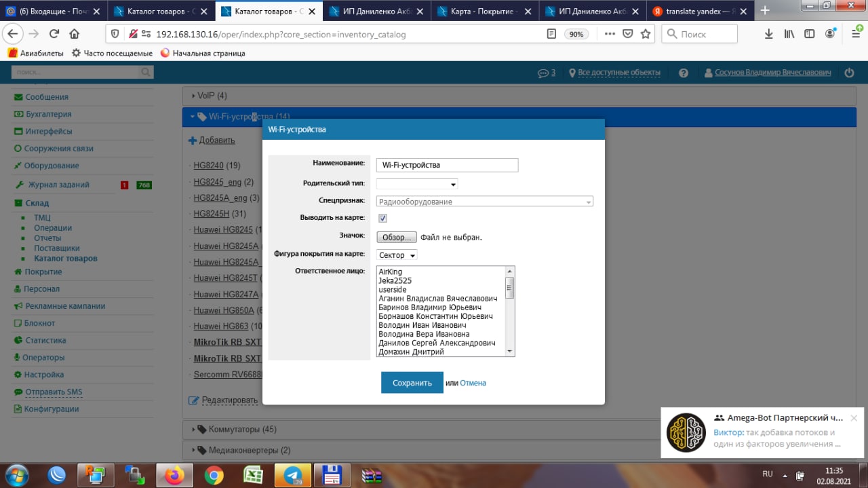Open the 'Родительский тип' dropdown
868x488 pixels.
pyautogui.click(x=417, y=183)
